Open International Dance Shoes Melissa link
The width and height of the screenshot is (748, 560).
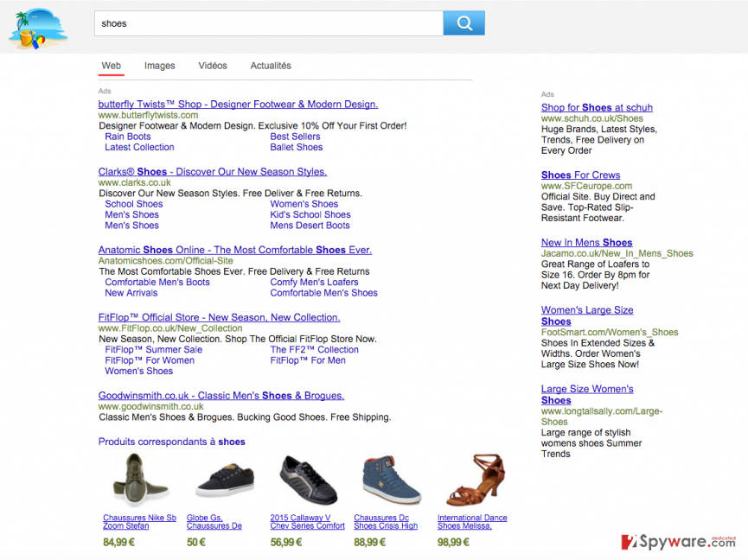(472, 522)
